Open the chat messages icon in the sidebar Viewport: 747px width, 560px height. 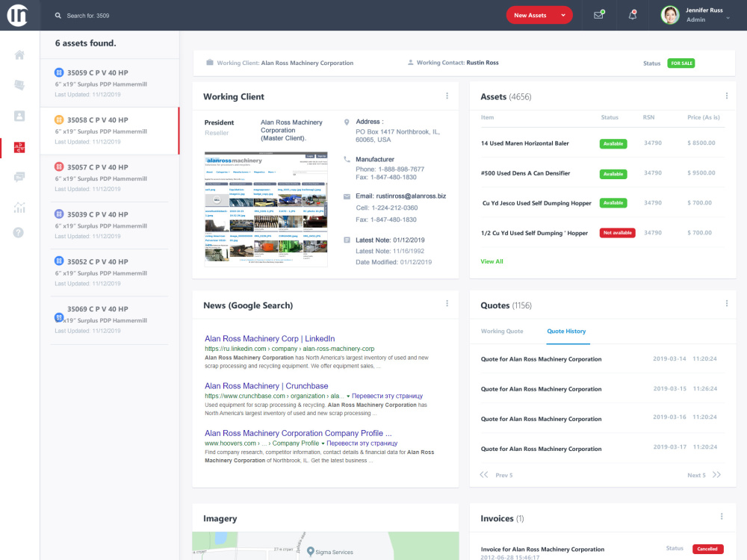(x=19, y=176)
